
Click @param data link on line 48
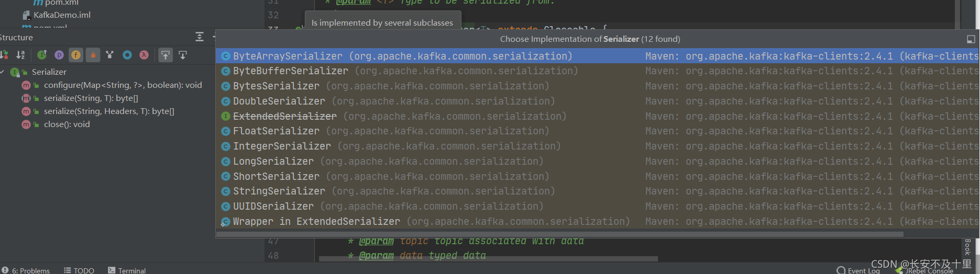(x=376, y=255)
